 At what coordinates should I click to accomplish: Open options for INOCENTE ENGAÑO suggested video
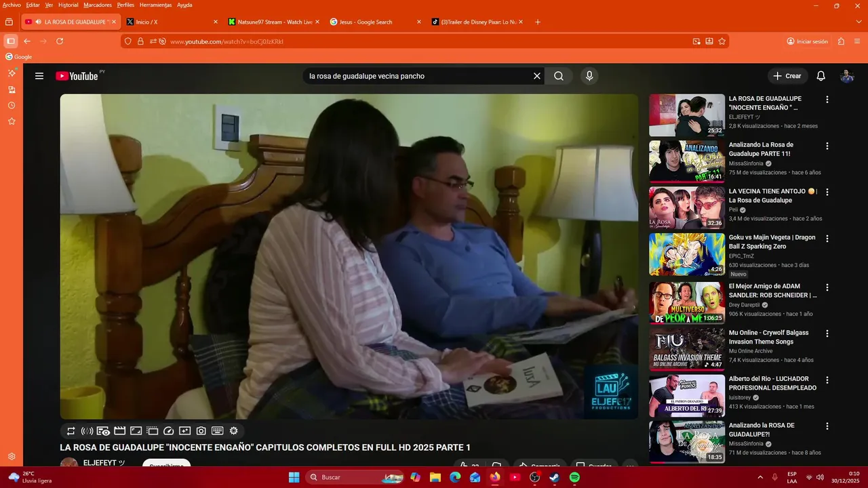click(x=827, y=100)
